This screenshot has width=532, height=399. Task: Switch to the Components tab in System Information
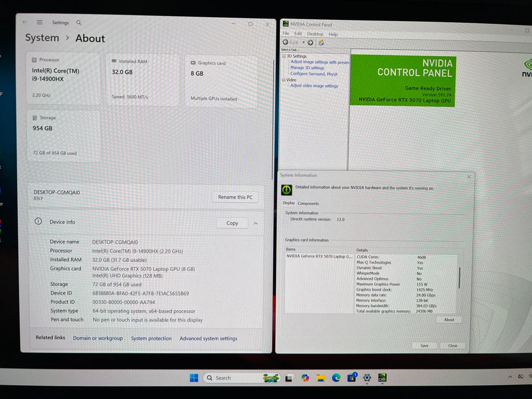click(308, 203)
